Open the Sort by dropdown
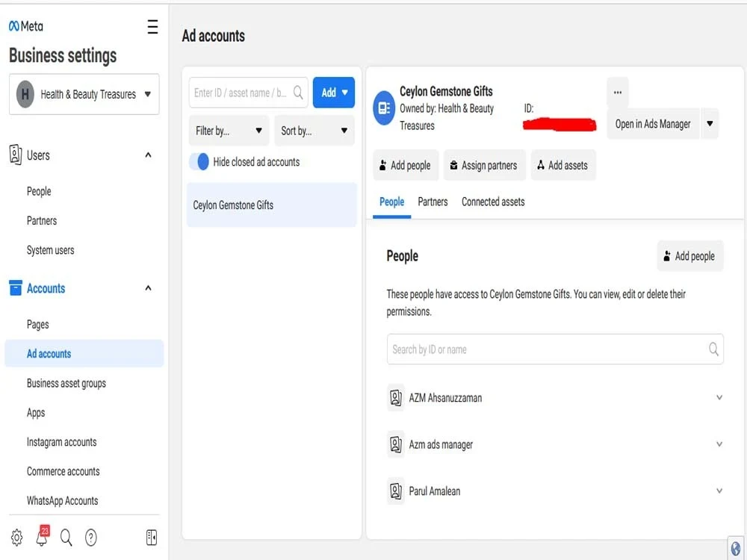Image resolution: width=747 pixels, height=560 pixels. point(314,131)
